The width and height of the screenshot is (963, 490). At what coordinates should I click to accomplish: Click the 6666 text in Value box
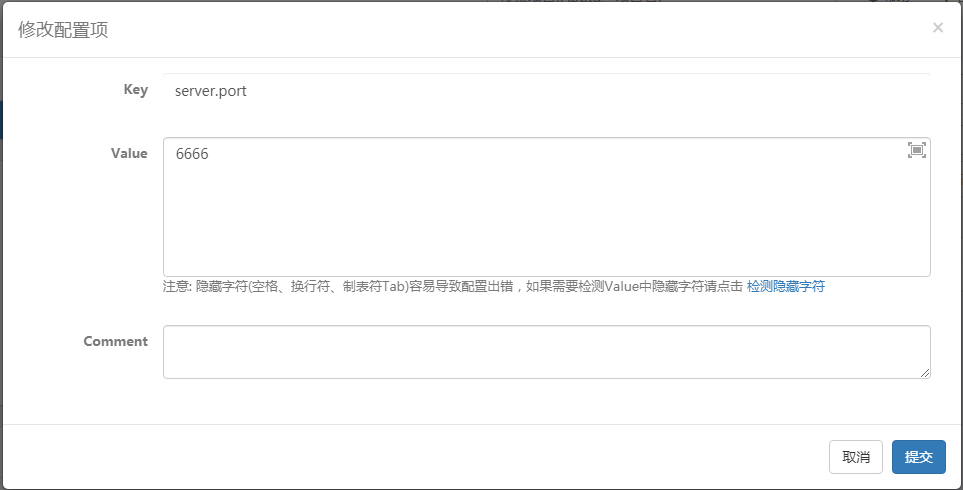tap(192, 154)
